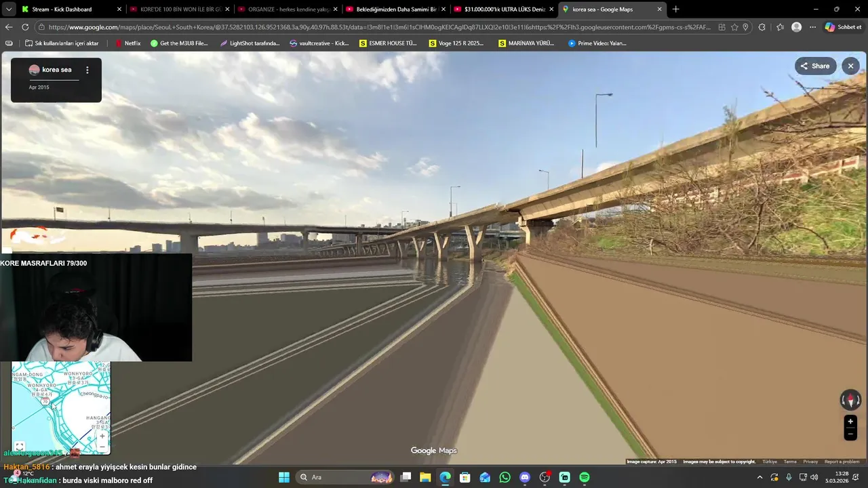Open Sık kullanılanları içeri aktar bookmark
Image resolution: width=868 pixels, height=488 pixels.
[x=62, y=43]
